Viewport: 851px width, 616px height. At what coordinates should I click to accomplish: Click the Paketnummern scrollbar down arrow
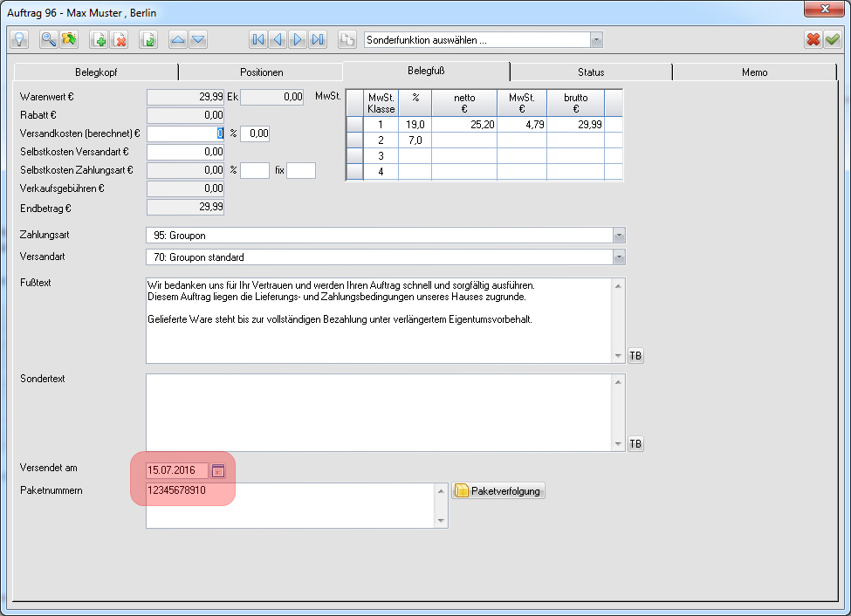coord(442,521)
